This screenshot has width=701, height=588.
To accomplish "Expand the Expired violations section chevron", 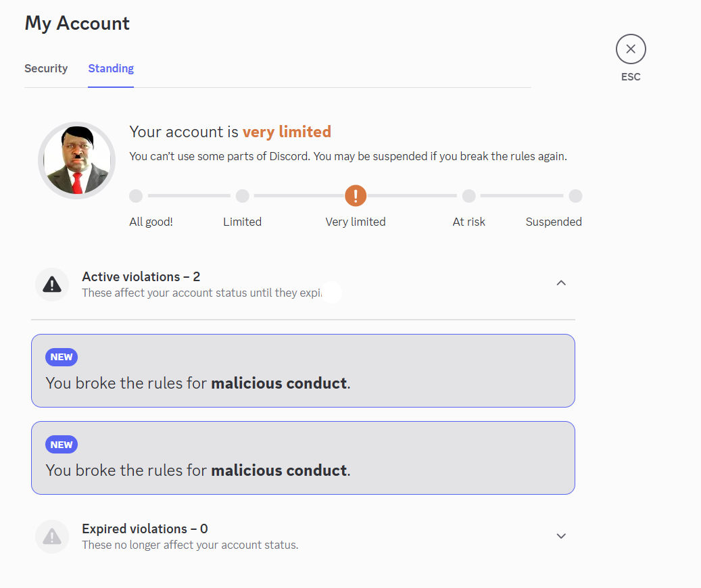I will (x=561, y=536).
